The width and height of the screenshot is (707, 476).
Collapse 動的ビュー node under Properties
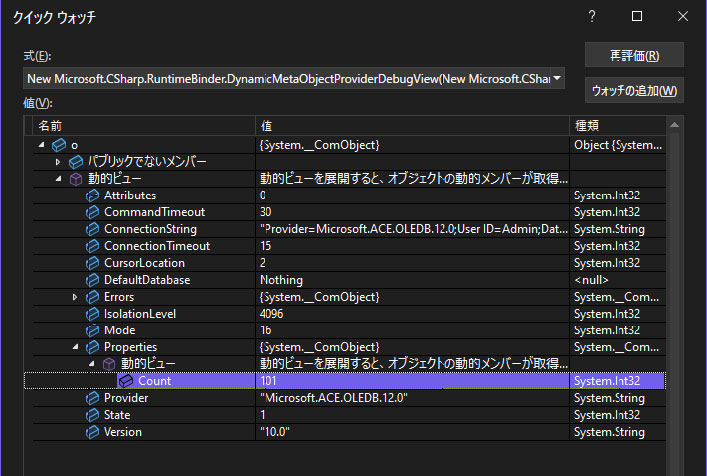[x=92, y=363]
